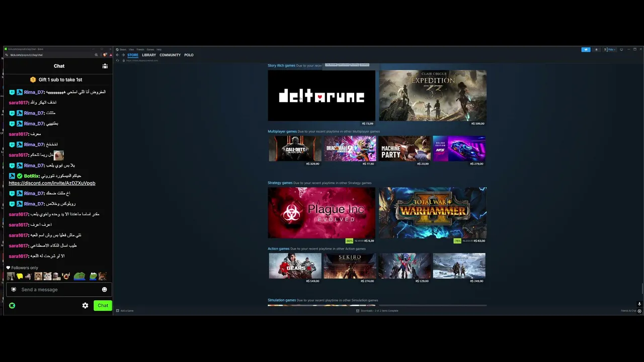The width and height of the screenshot is (644, 362).
Task: Open the View menu in Steam
Action: click(131, 49)
